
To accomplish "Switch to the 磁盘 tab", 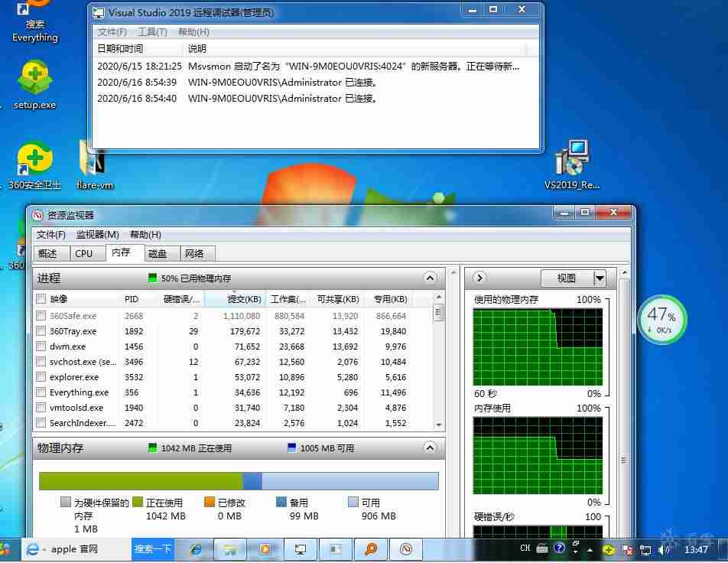I will point(161,254).
